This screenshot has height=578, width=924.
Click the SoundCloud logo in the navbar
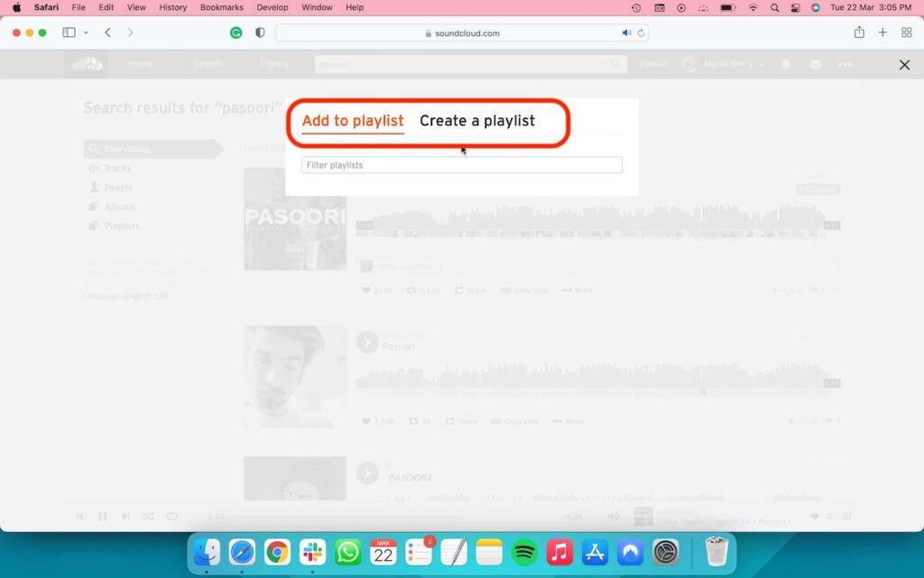click(87, 64)
